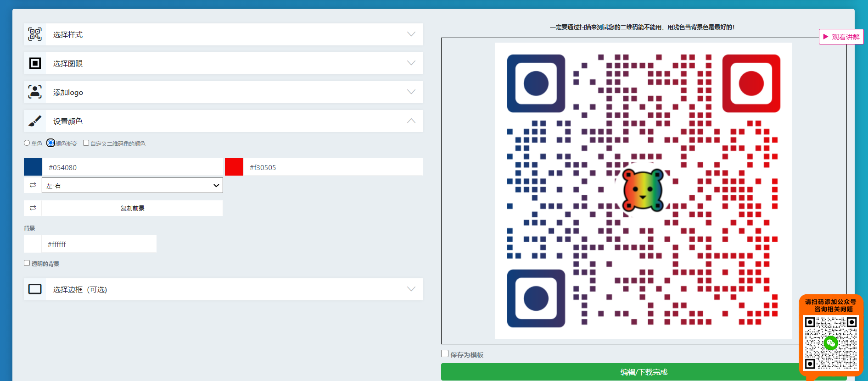
Task: Toggle the 透明的背景 checkbox
Action: (x=27, y=263)
